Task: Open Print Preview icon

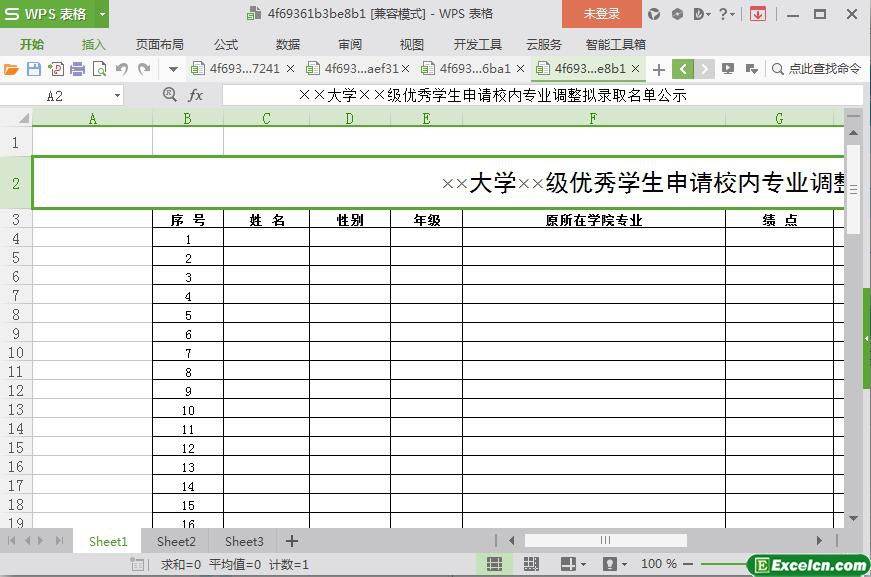Action: coord(99,69)
